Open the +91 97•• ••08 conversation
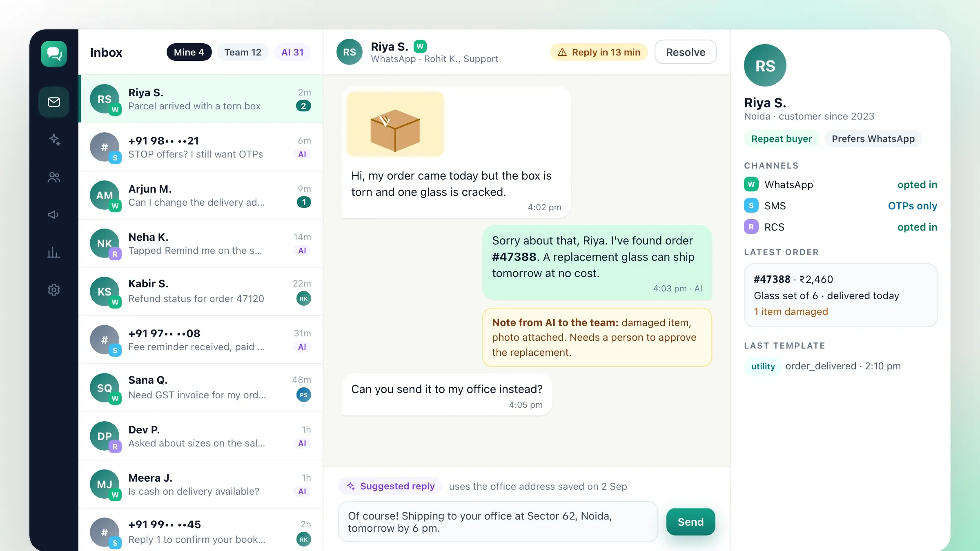Screen dimensions: 980x551 [x=200, y=340]
